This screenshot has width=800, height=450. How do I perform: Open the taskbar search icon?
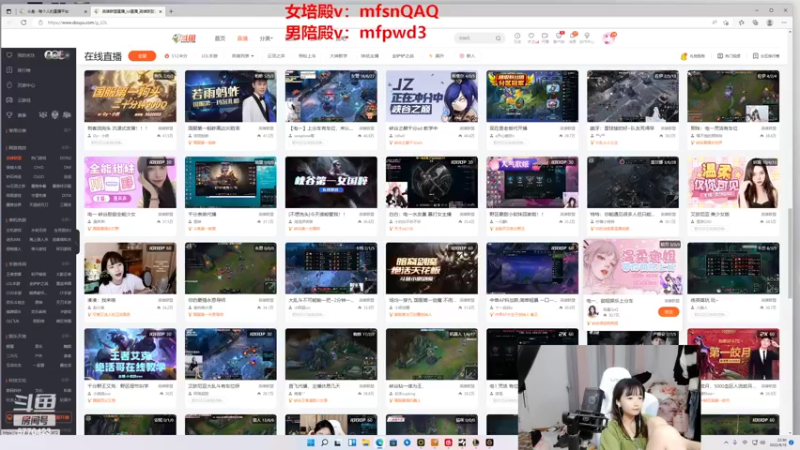pyautogui.click(x=324, y=442)
